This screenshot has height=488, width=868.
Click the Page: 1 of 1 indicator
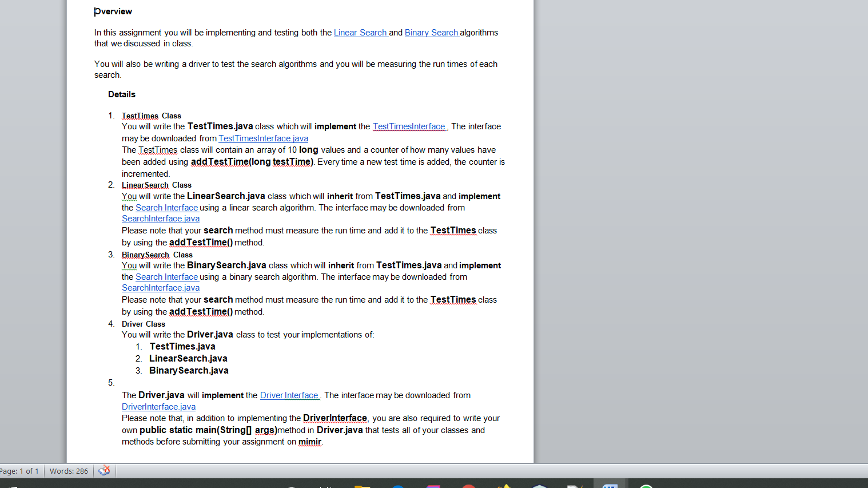point(21,471)
